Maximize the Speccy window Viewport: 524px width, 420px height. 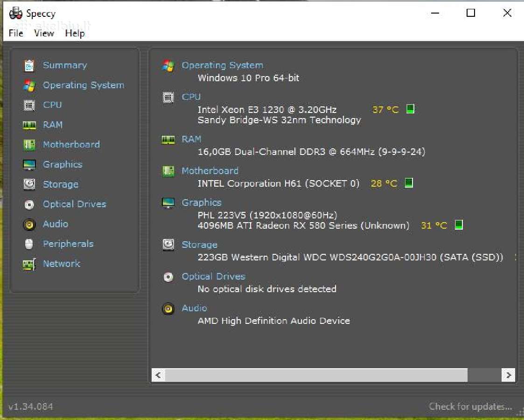pos(471,13)
